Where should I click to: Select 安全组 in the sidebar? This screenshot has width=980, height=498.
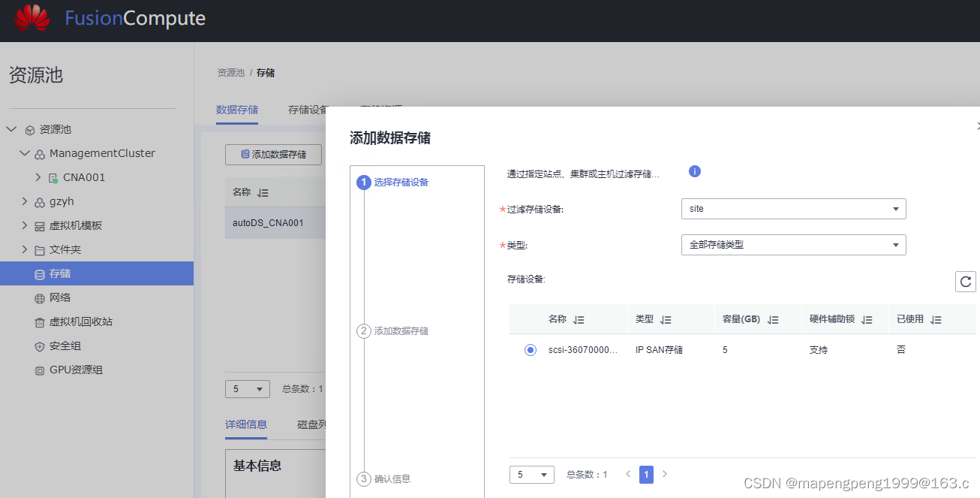tap(65, 346)
